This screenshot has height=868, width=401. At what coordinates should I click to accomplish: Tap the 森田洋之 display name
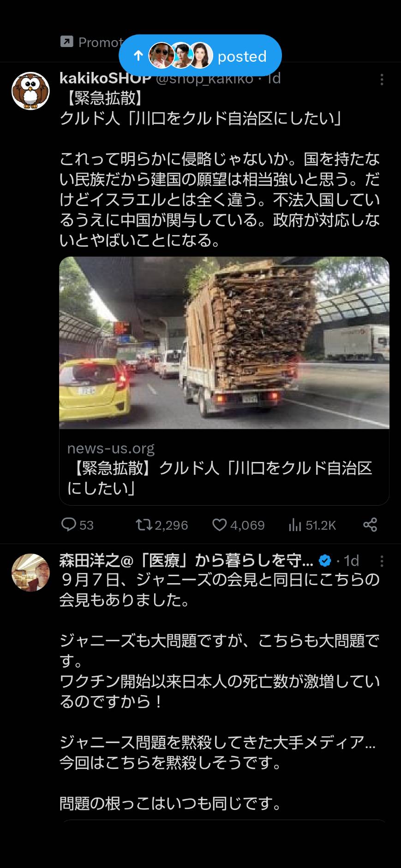pyautogui.click(x=186, y=561)
